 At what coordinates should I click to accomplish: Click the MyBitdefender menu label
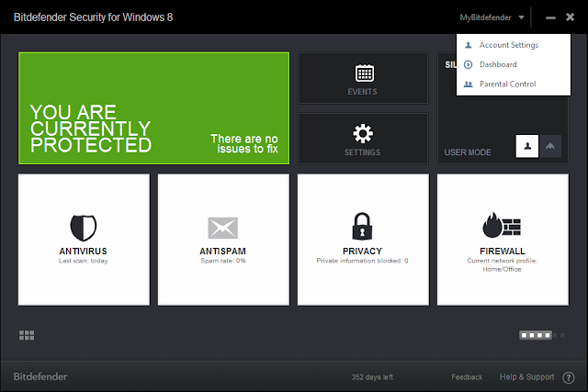[485, 17]
